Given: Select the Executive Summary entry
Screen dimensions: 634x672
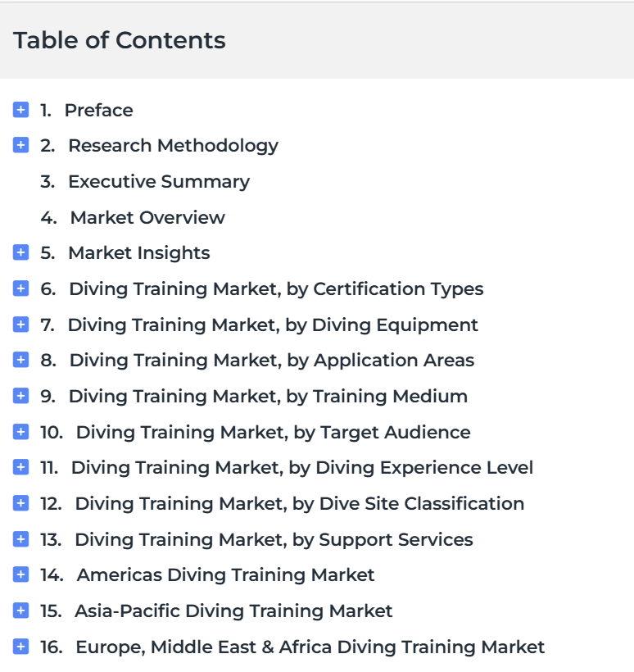Looking at the screenshot, I should 158,182.
